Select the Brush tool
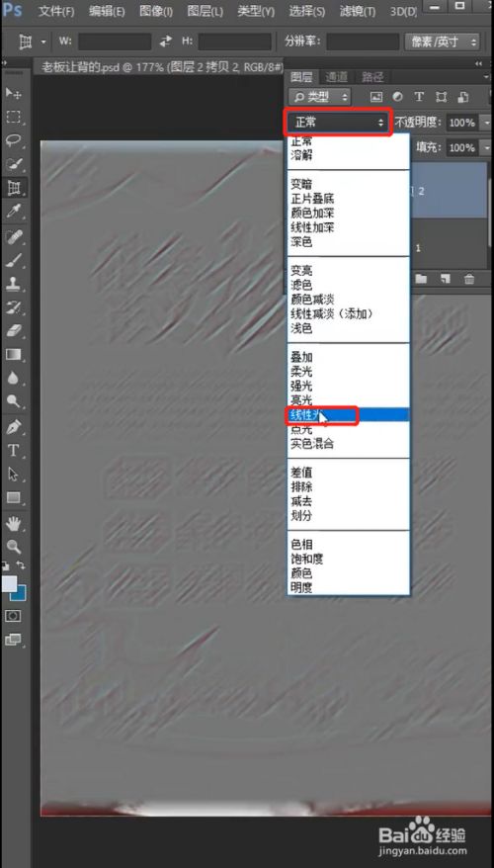The height and width of the screenshot is (868, 494). (13, 260)
